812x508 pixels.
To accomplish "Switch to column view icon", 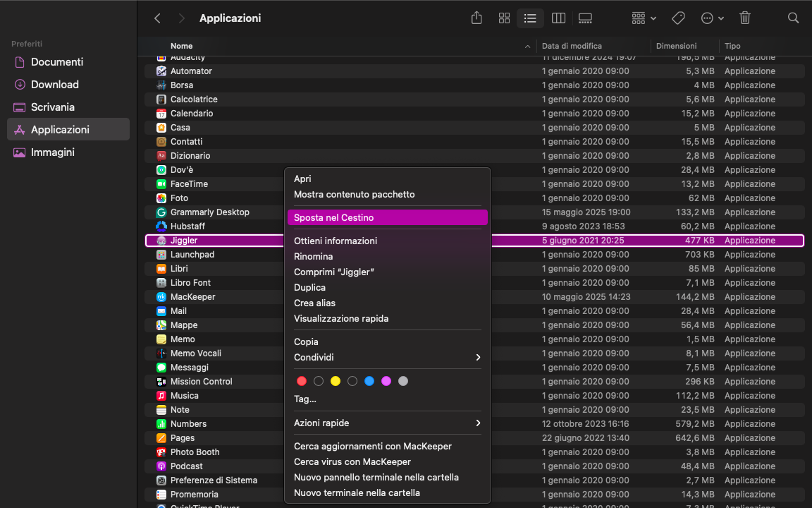I will (558, 18).
